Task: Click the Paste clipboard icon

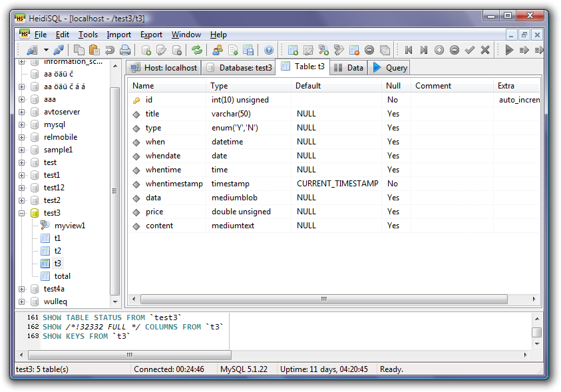Action: (94, 50)
